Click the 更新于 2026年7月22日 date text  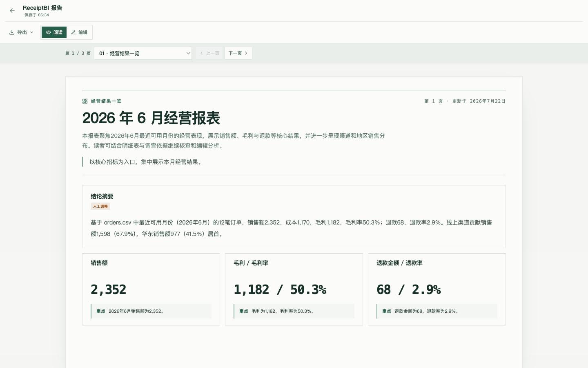479,101
